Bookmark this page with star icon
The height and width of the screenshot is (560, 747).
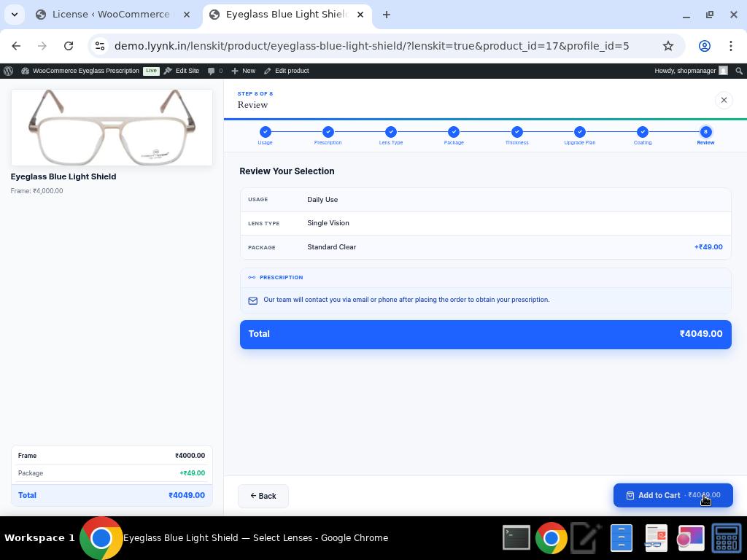click(667, 46)
